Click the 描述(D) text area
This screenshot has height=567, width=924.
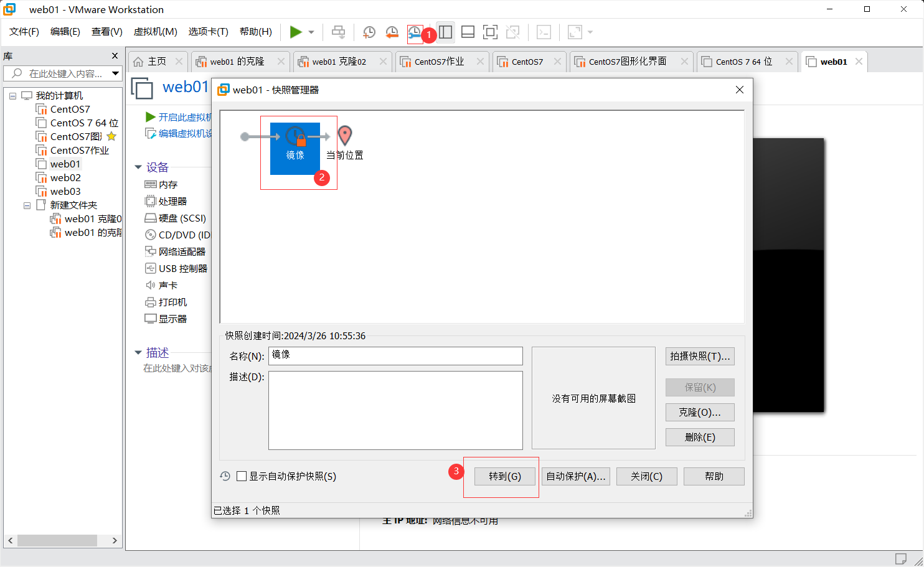[x=395, y=410]
